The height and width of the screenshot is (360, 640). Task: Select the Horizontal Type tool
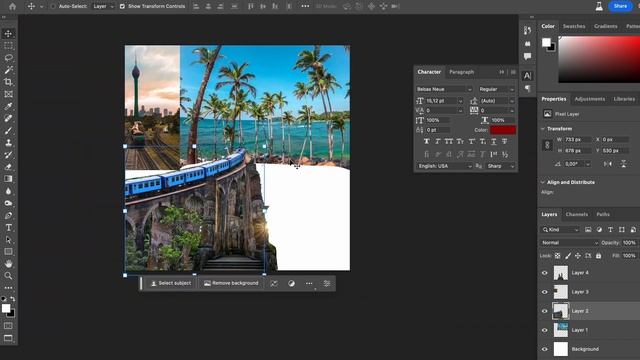click(8, 227)
